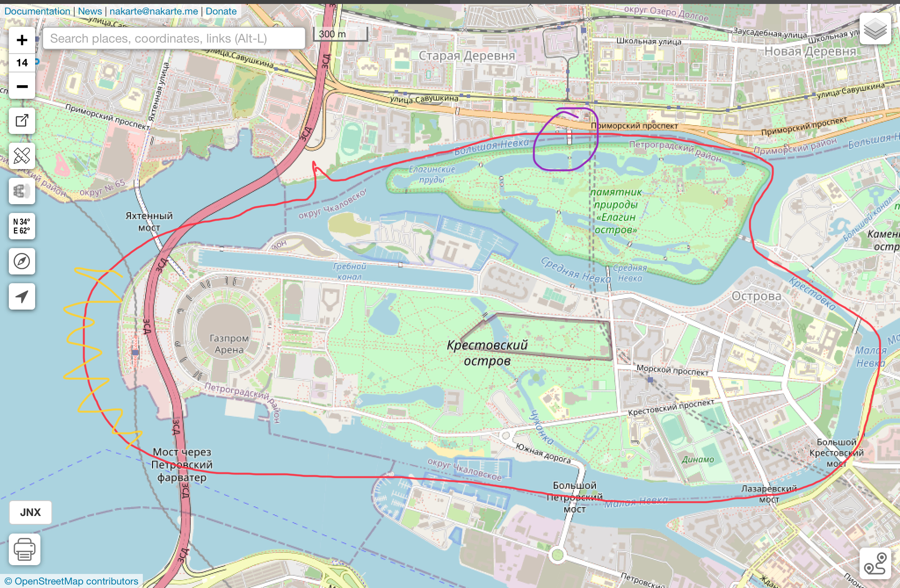Expand the tracks panel in the corner
Viewport: 900px width, 588px height.
click(x=875, y=563)
